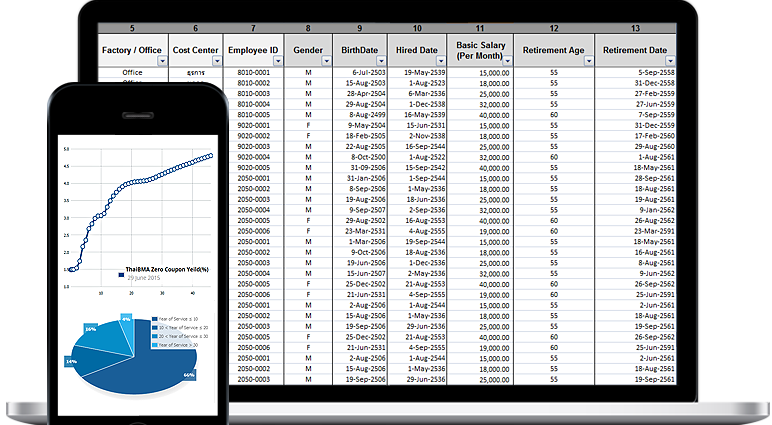Select retirement date cell 23-Mar-2591
The height and width of the screenshot is (425, 772).
click(x=635, y=231)
